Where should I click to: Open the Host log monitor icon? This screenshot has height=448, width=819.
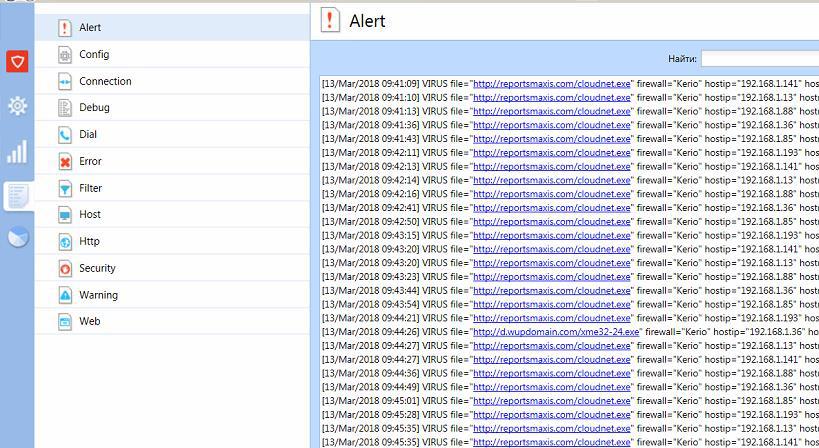(x=65, y=215)
